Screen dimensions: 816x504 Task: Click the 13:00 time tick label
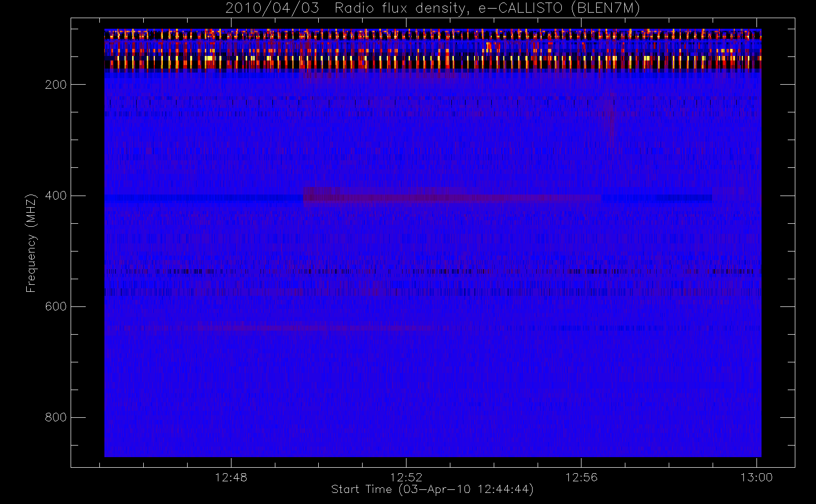click(756, 477)
